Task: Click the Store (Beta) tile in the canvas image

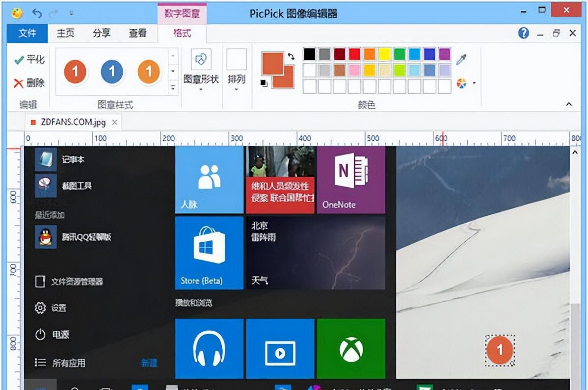Action: point(209,253)
